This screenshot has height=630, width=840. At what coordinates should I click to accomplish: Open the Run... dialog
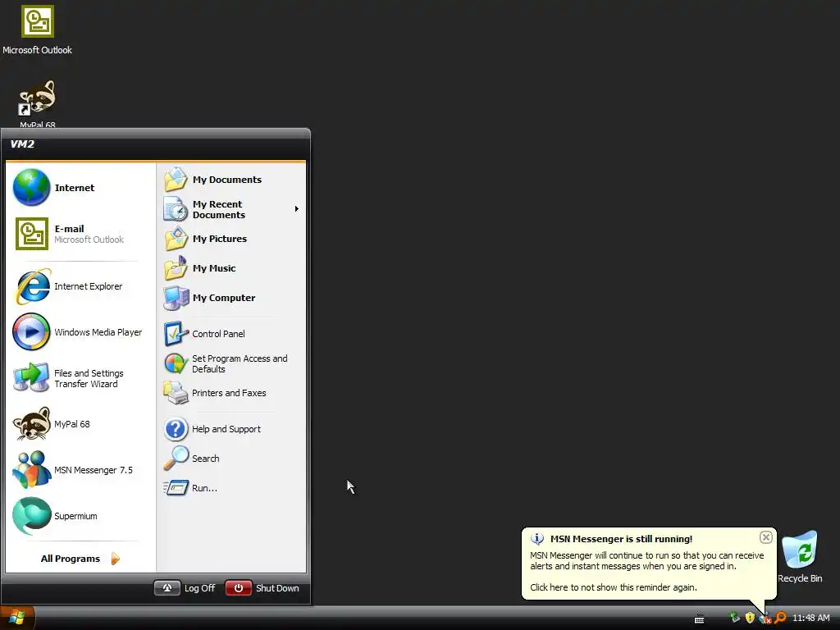pos(231,488)
